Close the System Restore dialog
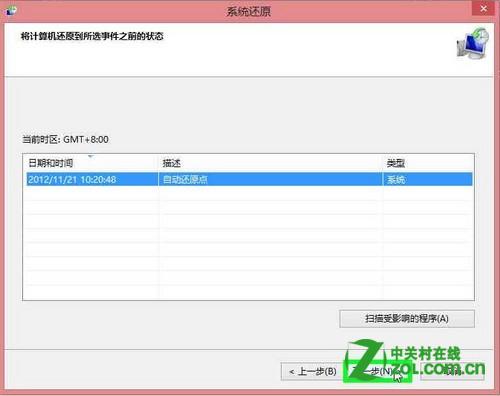Screen dimensions: 500x396 click(483, 9)
